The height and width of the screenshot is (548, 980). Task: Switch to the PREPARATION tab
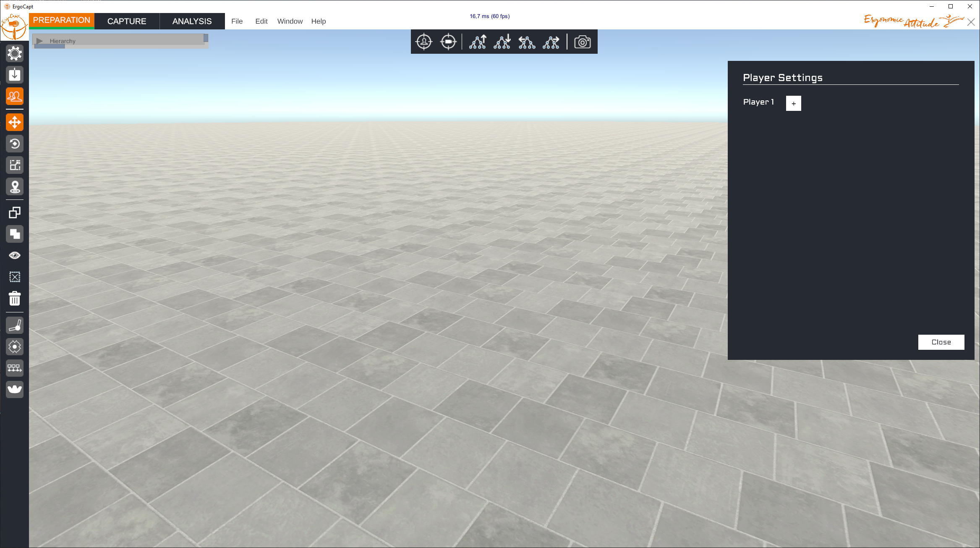tap(62, 20)
